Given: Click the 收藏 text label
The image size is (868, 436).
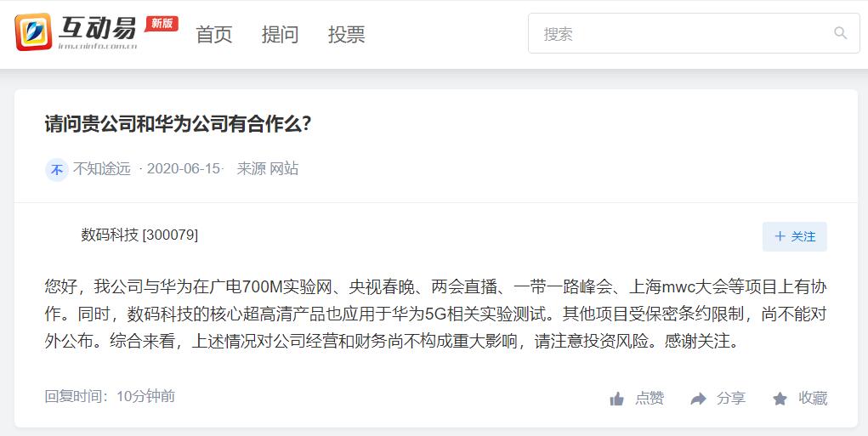Looking at the screenshot, I should click(813, 399).
